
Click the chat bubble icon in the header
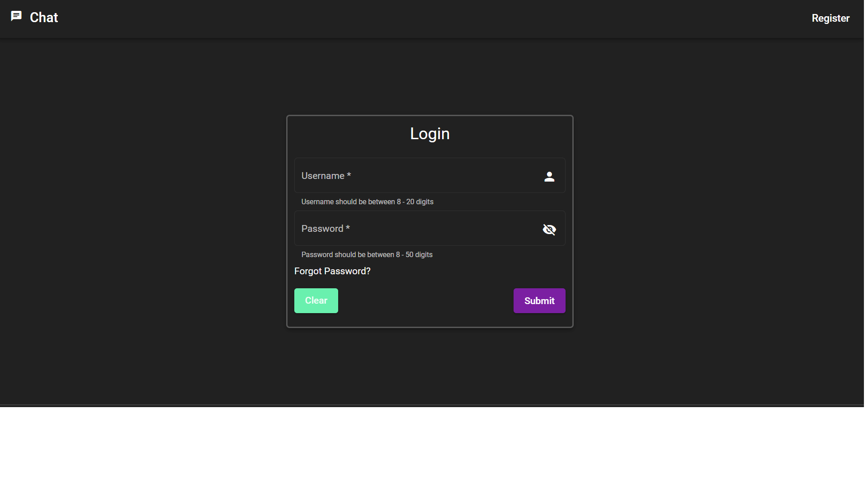click(x=17, y=15)
